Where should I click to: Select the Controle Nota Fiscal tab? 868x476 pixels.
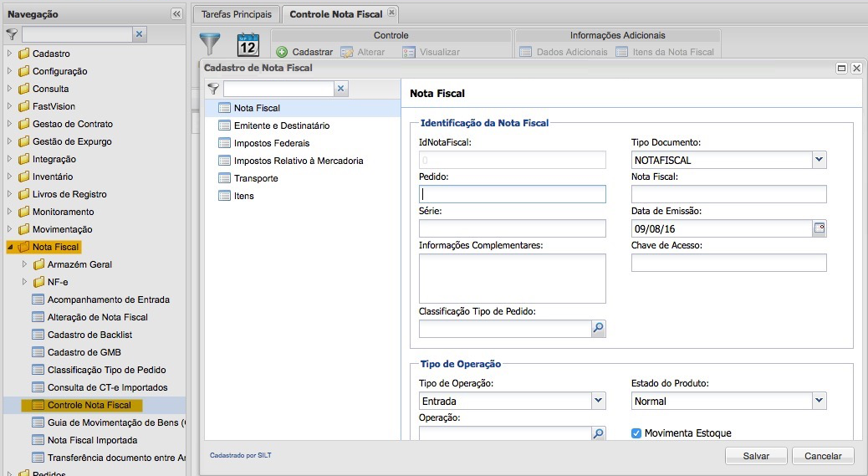pyautogui.click(x=336, y=14)
